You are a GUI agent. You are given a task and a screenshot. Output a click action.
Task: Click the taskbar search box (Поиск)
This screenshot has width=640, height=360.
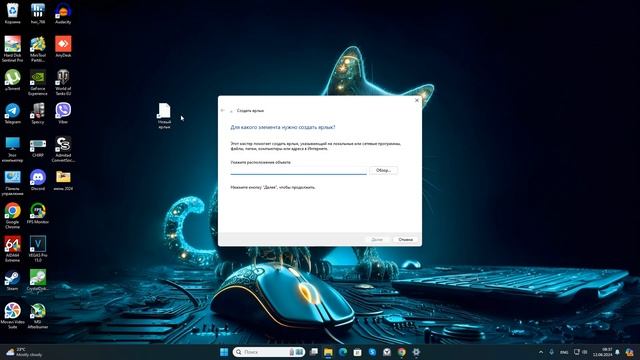coord(269,352)
